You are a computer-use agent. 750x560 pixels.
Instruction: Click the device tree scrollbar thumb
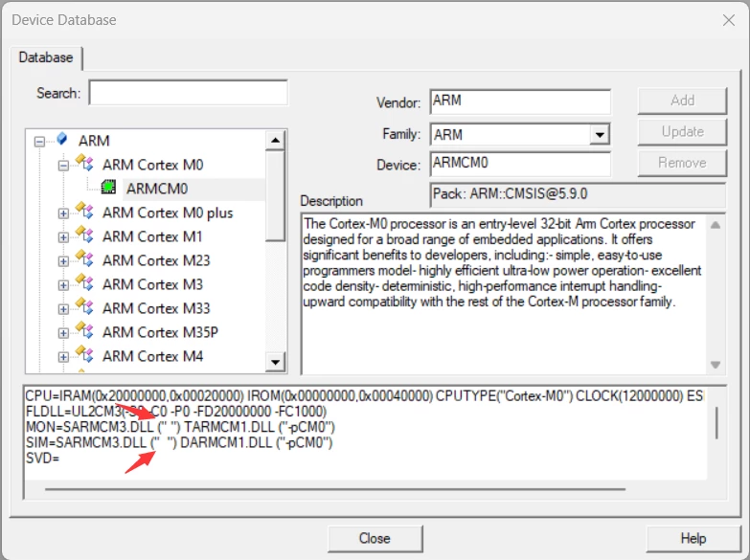(x=275, y=195)
